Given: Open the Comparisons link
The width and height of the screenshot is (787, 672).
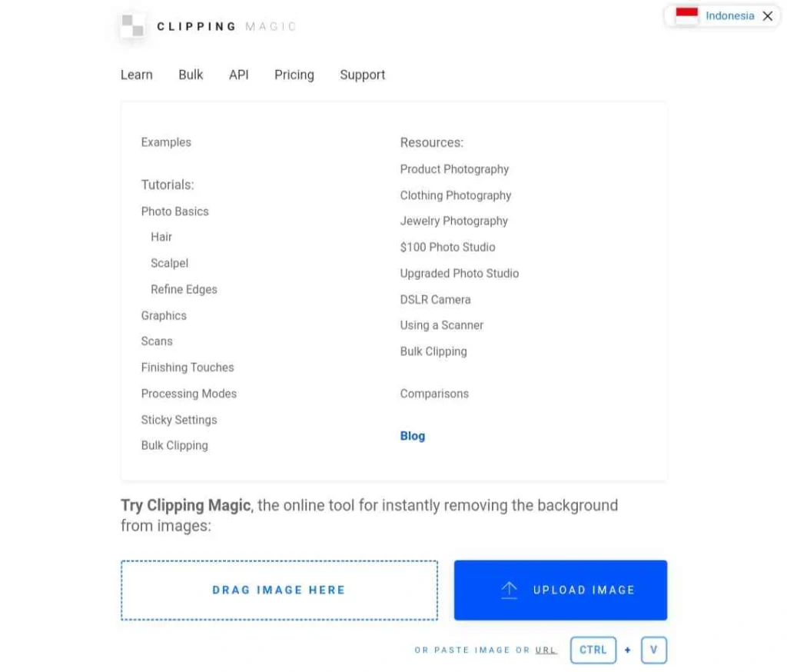Looking at the screenshot, I should tap(434, 394).
